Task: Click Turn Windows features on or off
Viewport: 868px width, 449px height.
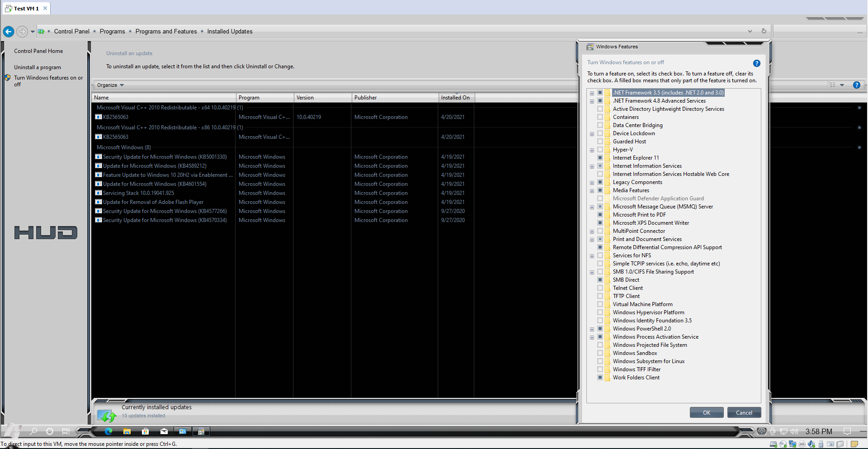Action: [48, 81]
